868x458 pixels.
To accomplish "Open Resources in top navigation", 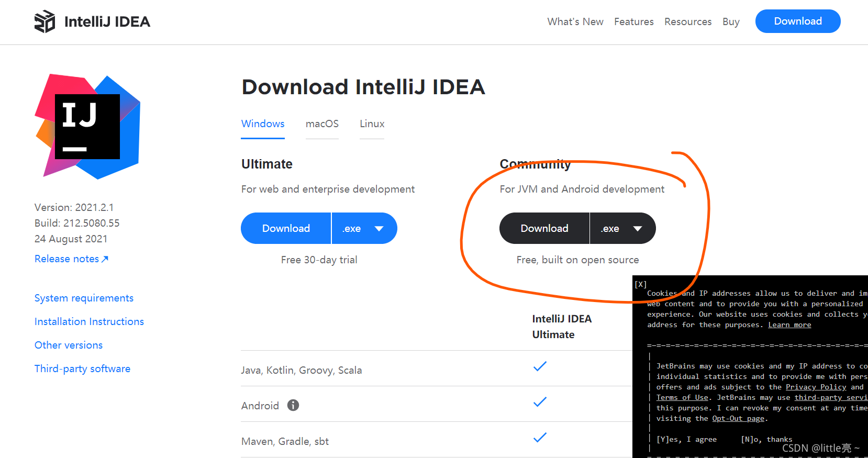I will pos(688,21).
